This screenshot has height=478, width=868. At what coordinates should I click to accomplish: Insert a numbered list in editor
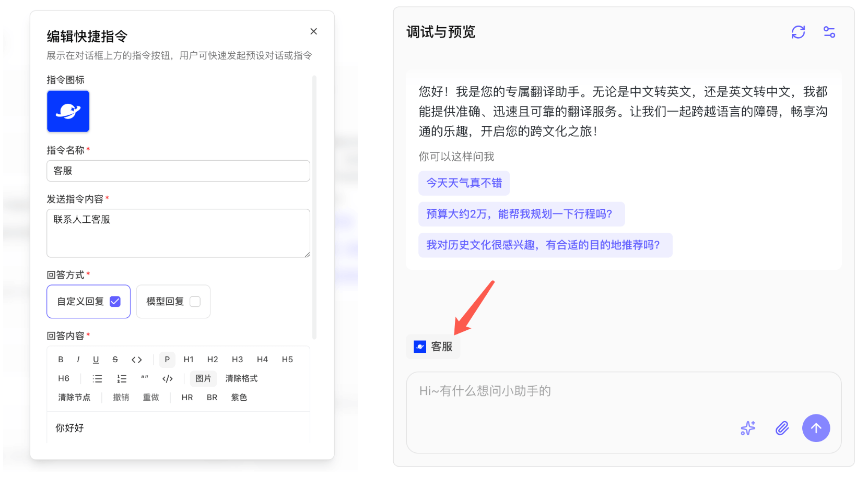pyautogui.click(x=122, y=379)
